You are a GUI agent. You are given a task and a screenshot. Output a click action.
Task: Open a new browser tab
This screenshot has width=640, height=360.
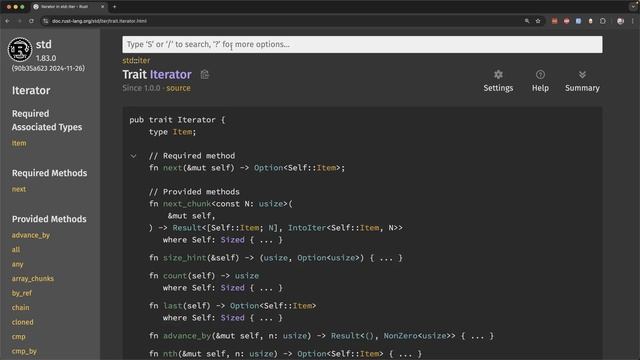pos(114,7)
